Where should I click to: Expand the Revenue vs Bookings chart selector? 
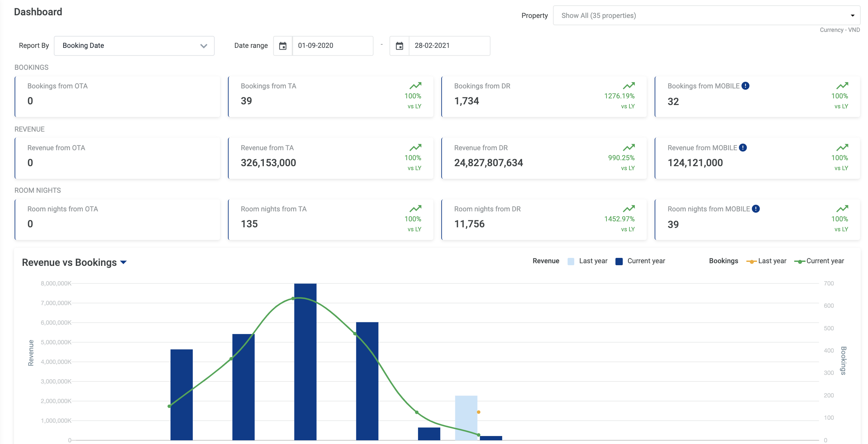pos(123,263)
